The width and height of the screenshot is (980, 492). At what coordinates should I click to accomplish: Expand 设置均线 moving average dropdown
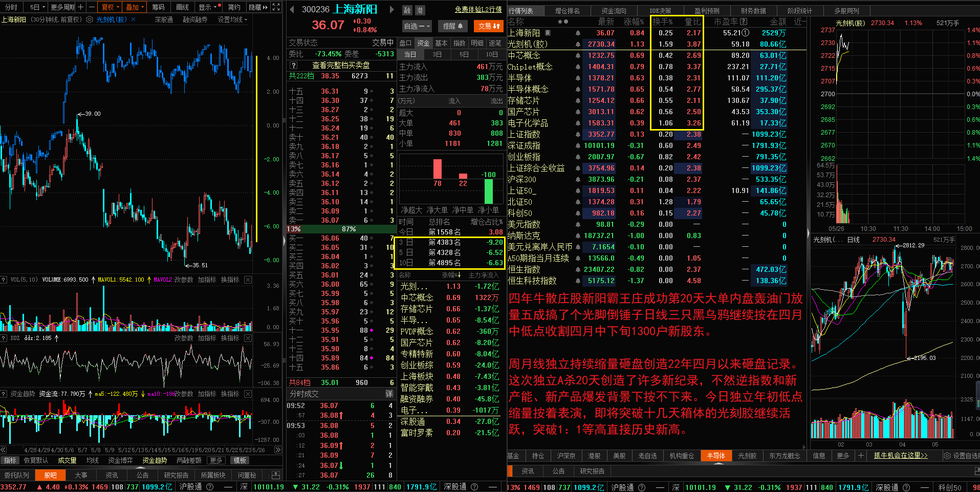(x=232, y=19)
